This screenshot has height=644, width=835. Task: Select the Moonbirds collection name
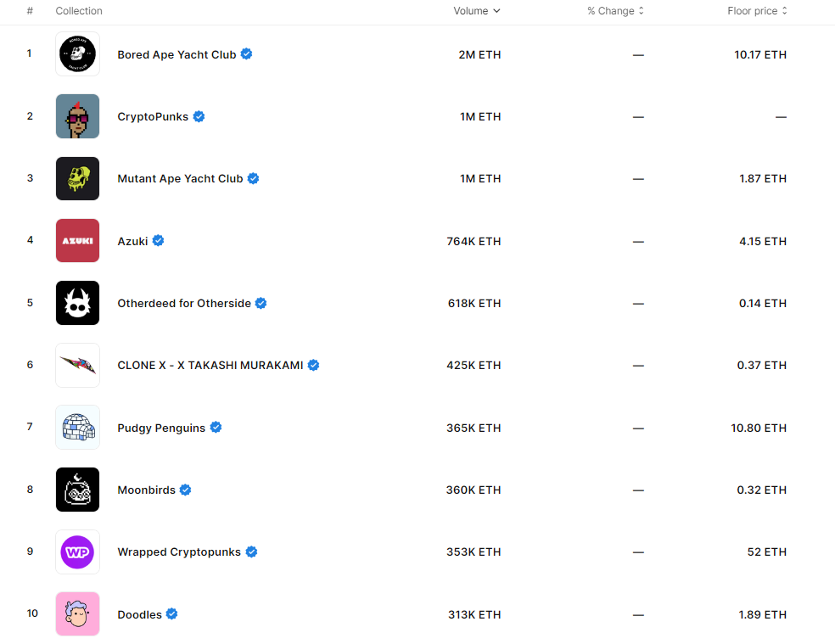pos(146,490)
